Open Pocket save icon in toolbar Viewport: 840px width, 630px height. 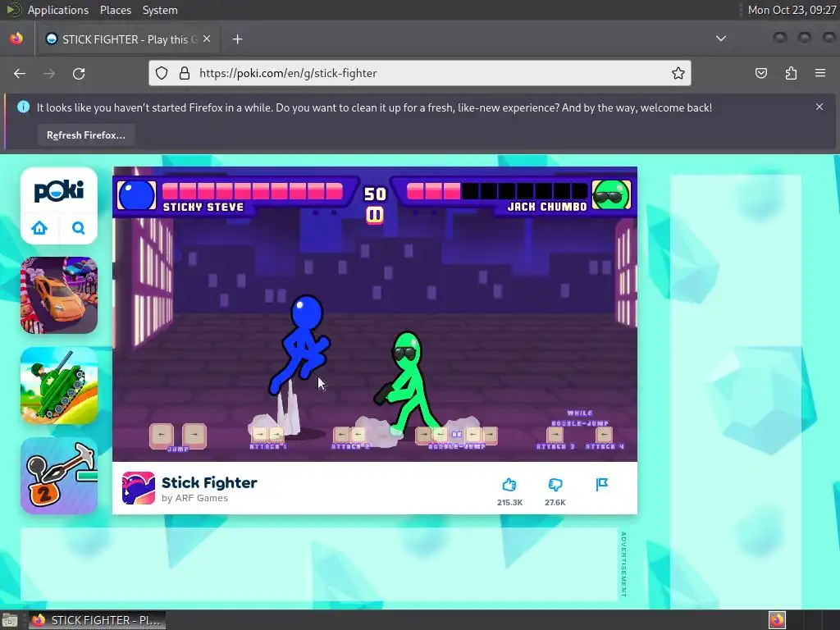click(x=761, y=73)
